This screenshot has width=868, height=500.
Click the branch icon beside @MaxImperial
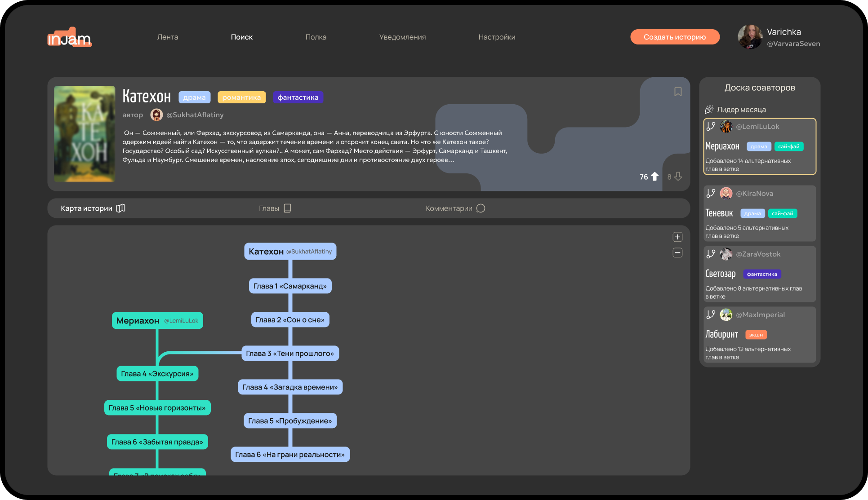711,315
